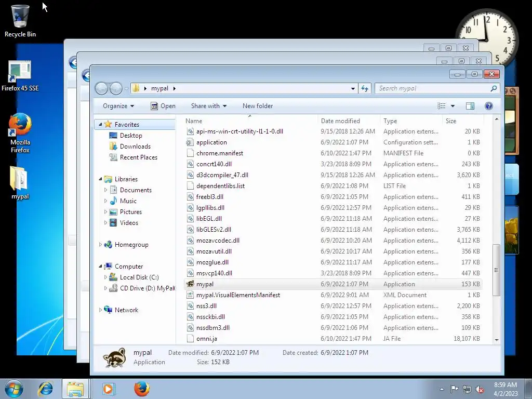The width and height of the screenshot is (532, 399).
Task: Click the taskbar clock showing 8:59 AM
Action: [x=506, y=389]
